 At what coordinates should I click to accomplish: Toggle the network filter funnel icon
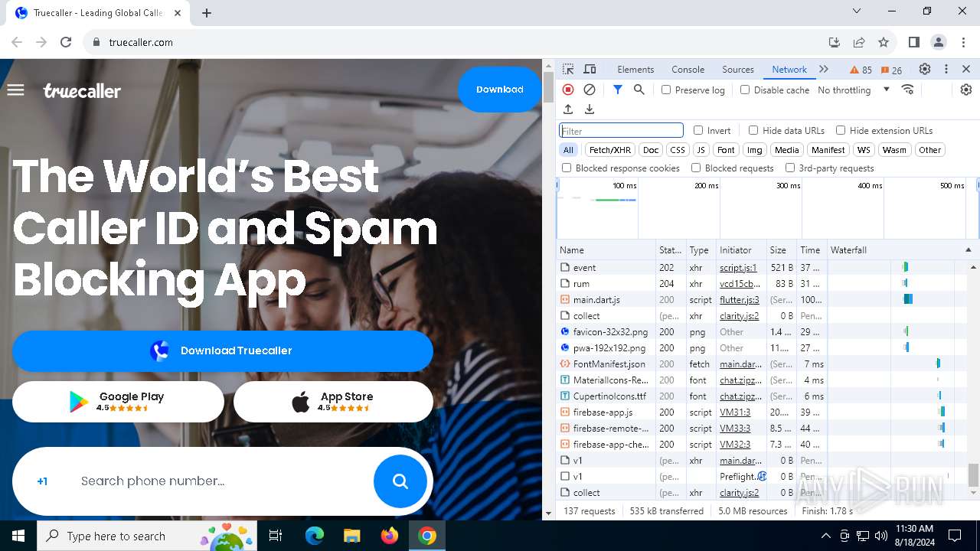click(617, 90)
